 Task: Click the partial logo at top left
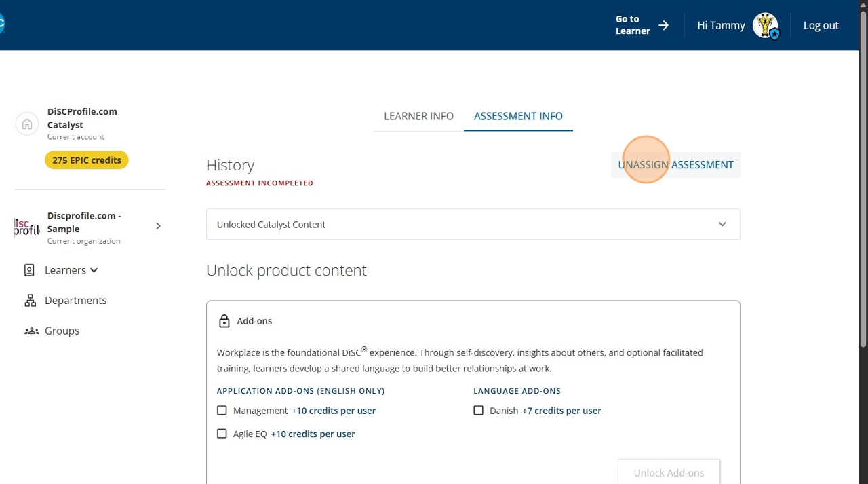tap(2, 24)
